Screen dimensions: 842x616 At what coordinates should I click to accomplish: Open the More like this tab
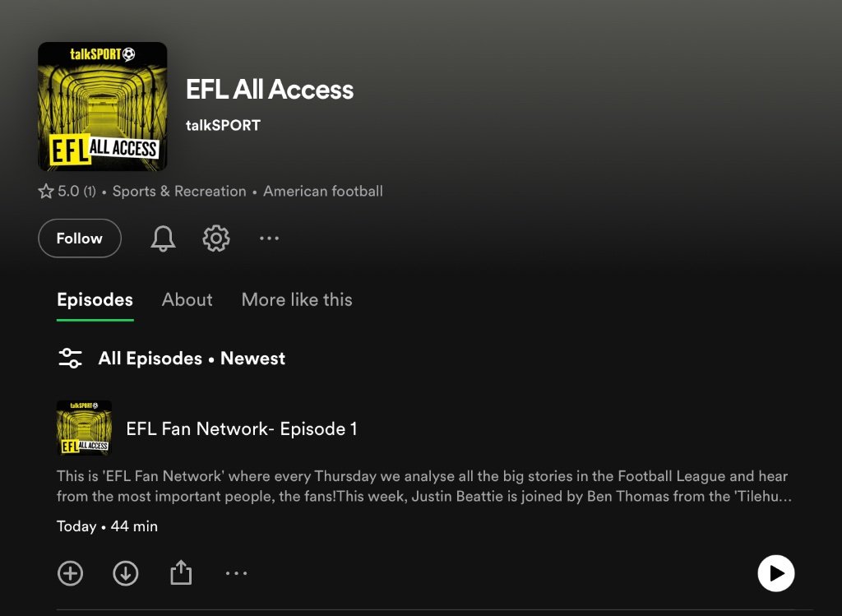click(x=297, y=299)
